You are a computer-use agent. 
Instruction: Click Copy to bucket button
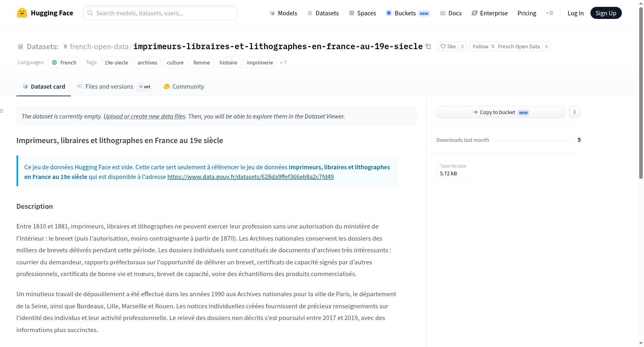[501, 112]
